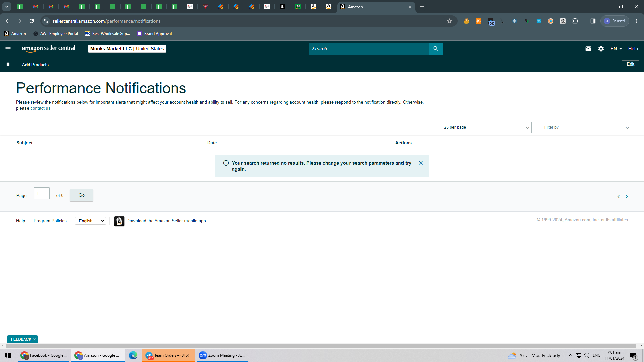644x362 pixels.
Task: Click Download the Amazon Seller mobile app
Action: pos(166,221)
